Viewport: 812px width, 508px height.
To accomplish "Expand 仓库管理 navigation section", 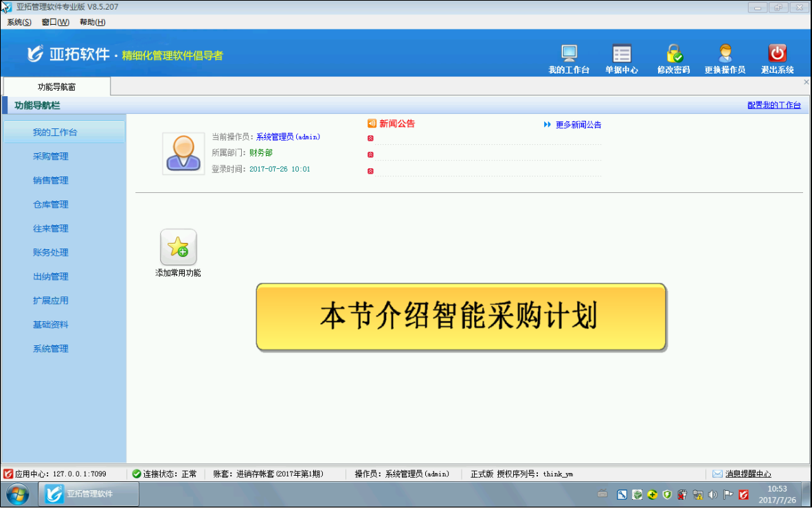I will point(51,205).
